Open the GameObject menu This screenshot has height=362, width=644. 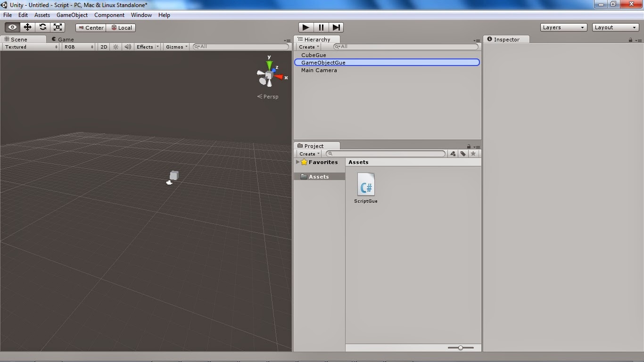tap(72, 15)
